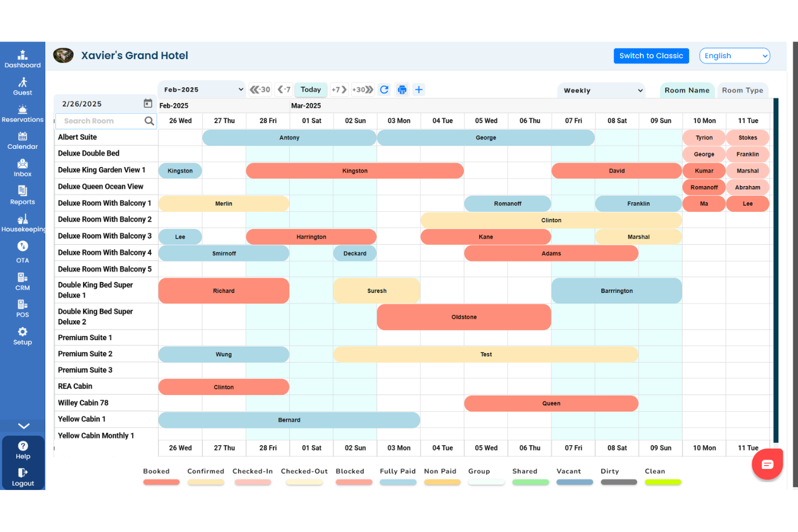Click the Today button

(311, 89)
